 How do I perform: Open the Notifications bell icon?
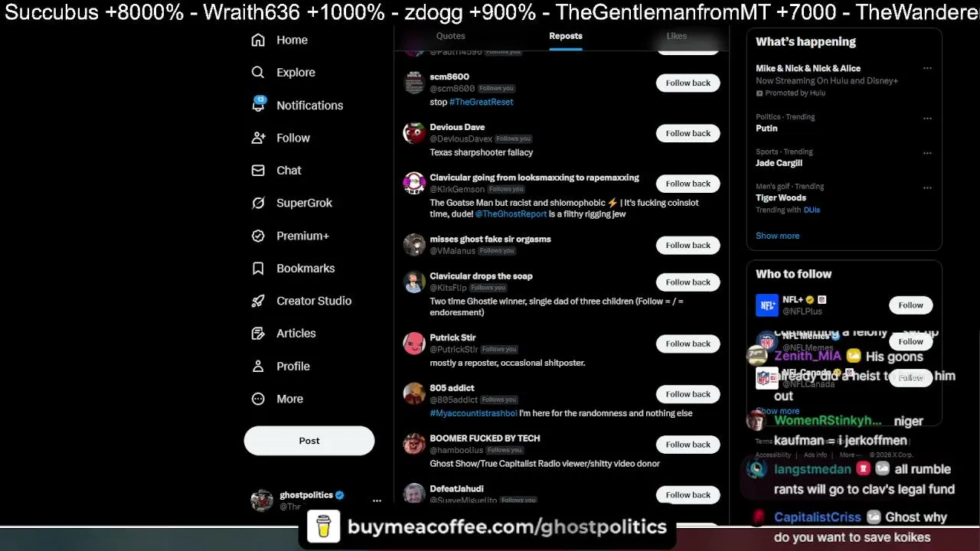pyautogui.click(x=258, y=105)
